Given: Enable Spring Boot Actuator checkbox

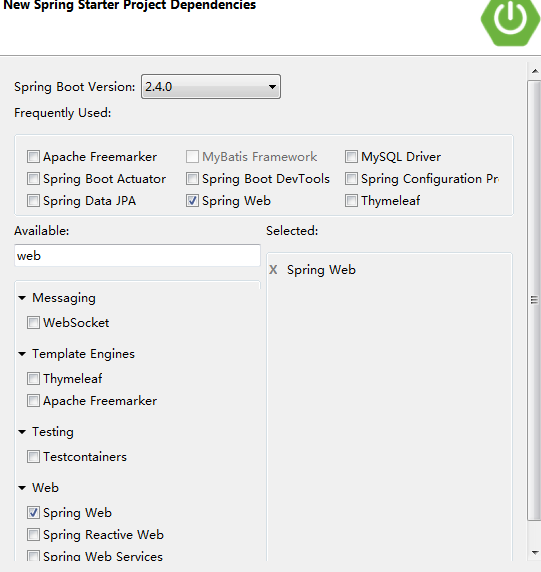Looking at the screenshot, I should [33, 179].
